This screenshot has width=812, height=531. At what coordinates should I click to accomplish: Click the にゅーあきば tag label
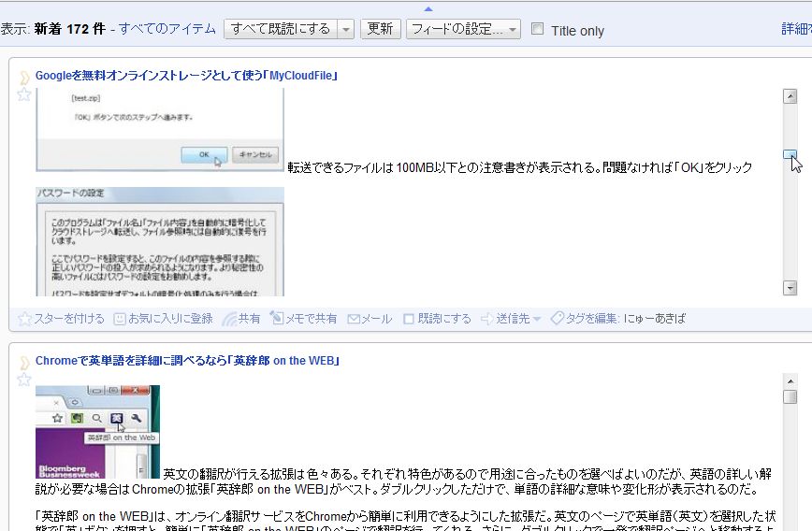click(655, 319)
